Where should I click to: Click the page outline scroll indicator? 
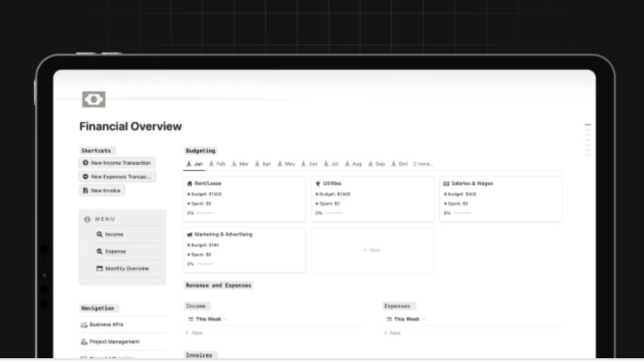588,139
